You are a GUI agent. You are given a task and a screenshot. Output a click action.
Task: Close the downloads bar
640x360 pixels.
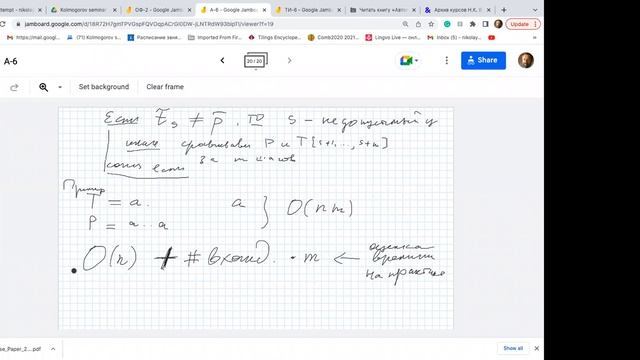point(537,348)
